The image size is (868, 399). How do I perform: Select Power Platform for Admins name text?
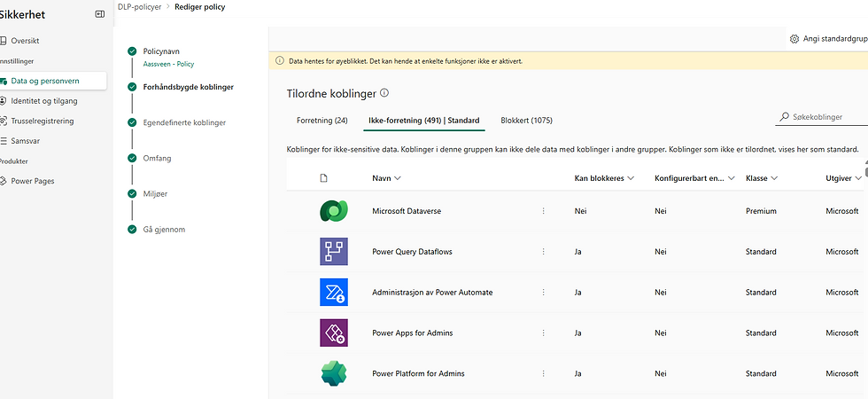pyautogui.click(x=418, y=373)
